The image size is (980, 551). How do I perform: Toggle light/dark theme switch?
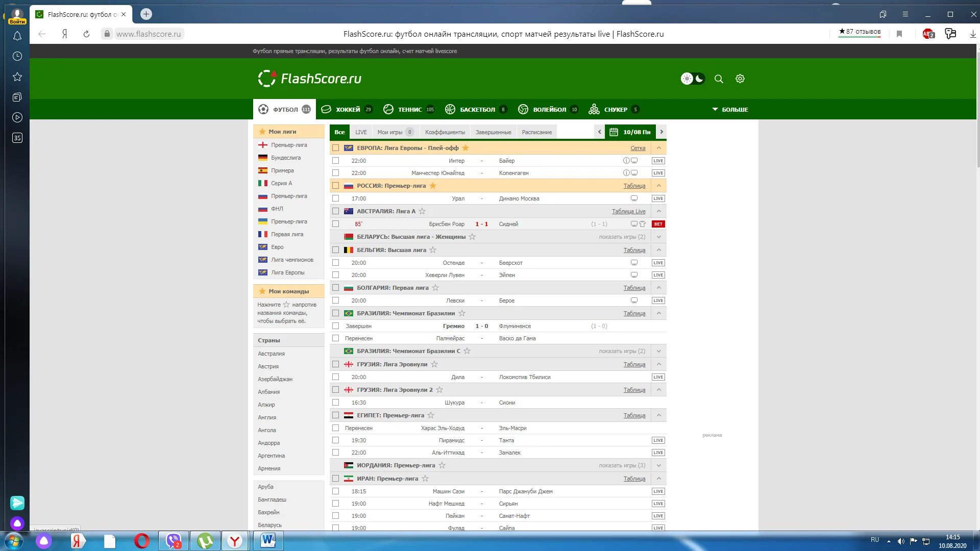(x=693, y=79)
